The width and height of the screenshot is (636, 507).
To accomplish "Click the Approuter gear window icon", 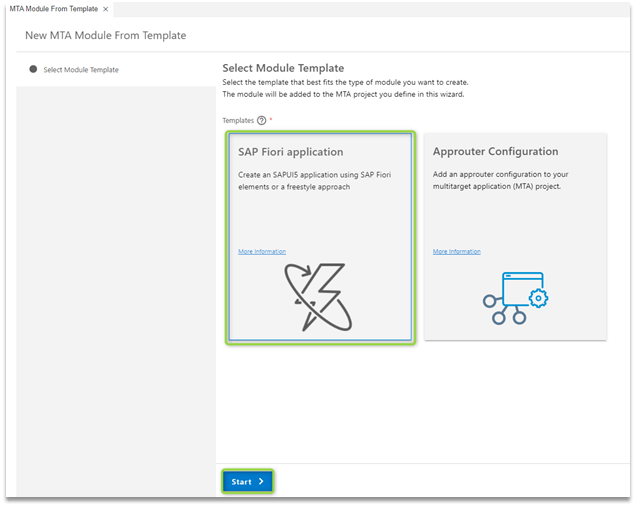I will tap(516, 298).
